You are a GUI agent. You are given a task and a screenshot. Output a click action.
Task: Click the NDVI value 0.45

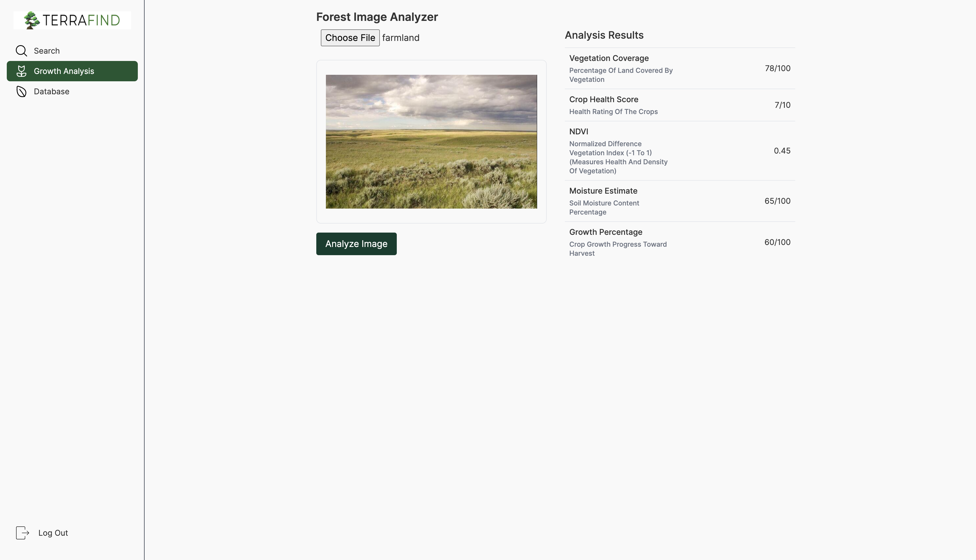tap(782, 151)
